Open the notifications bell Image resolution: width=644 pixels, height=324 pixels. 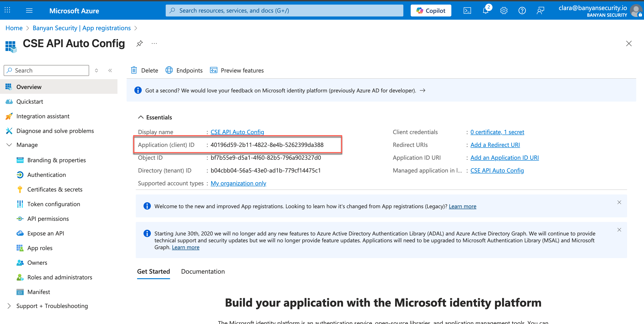click(x=485, y=11)
